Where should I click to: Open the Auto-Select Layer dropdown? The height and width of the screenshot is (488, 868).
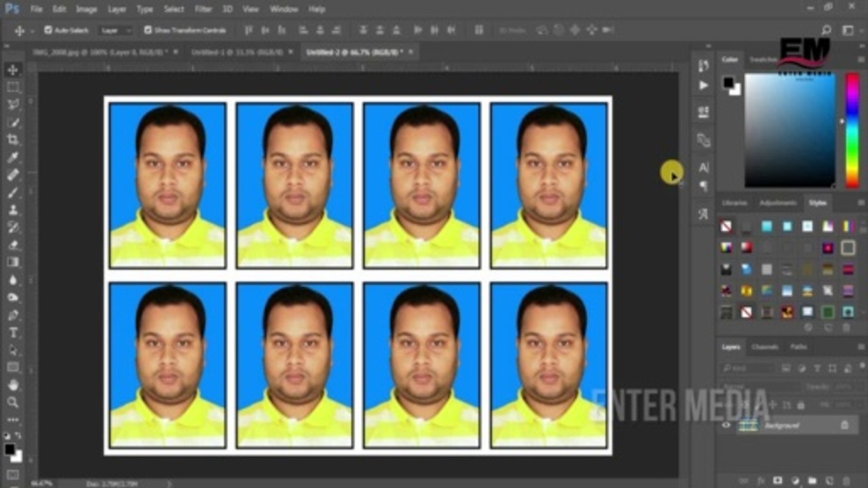coord(115,30)
